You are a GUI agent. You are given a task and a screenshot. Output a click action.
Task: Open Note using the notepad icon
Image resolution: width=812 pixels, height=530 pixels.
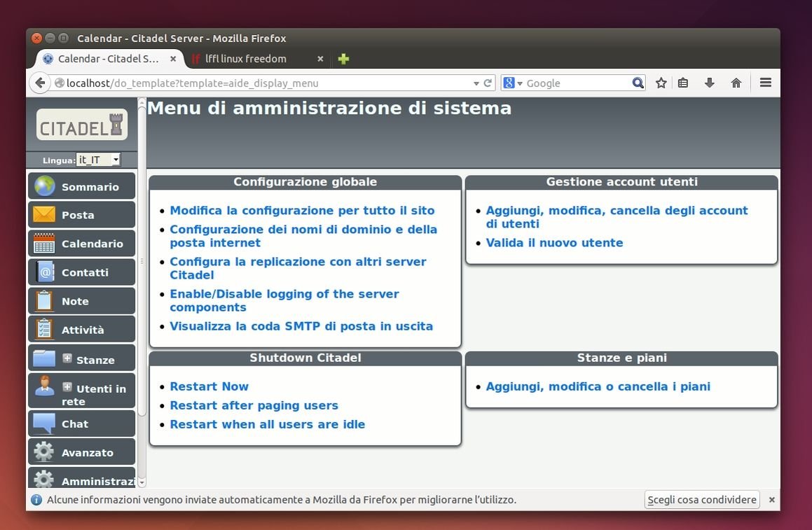tap(44, 301)
